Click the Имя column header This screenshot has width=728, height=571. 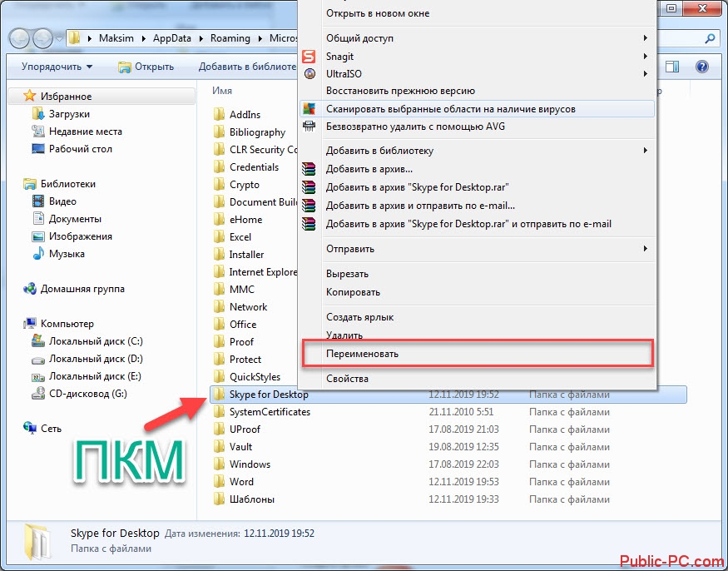tap(222, 91)
